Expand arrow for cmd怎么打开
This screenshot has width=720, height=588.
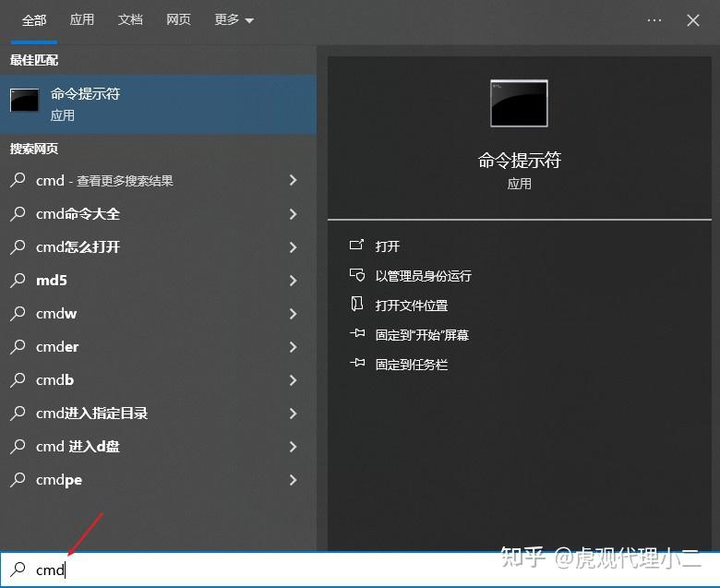(x=293, y=247)
